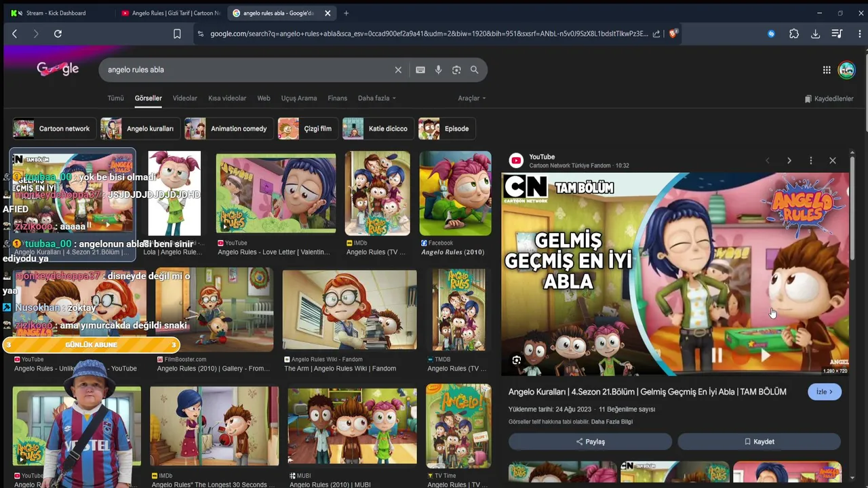Go to next image in preview panel
Viewport: 868px width, 488px height.
[789, 161]
